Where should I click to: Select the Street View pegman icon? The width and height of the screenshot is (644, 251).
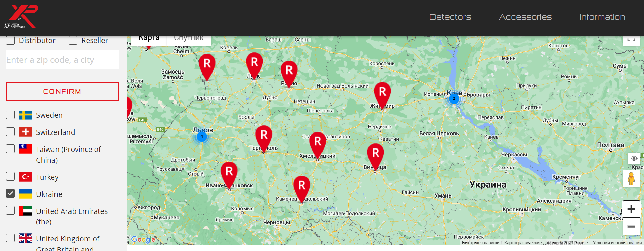point(631,178)
